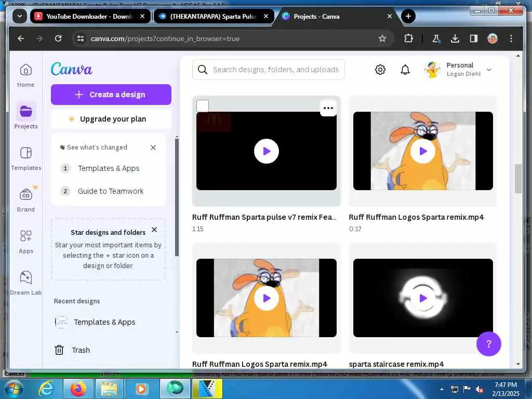Click the Canva logo
The height and width of the screenshot is (399, 532).
[72, 69]
